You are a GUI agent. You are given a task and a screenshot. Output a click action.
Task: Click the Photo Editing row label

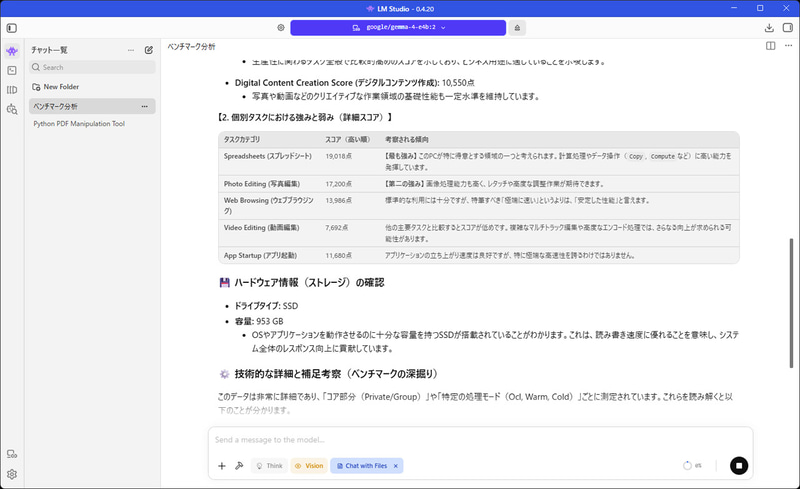click(x=262, y=184)
